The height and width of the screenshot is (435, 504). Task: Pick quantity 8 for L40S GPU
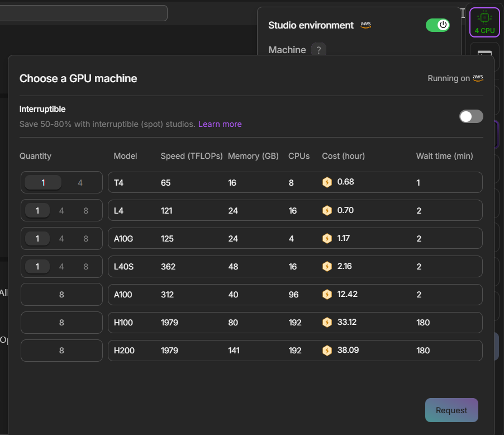click(85, 267)
